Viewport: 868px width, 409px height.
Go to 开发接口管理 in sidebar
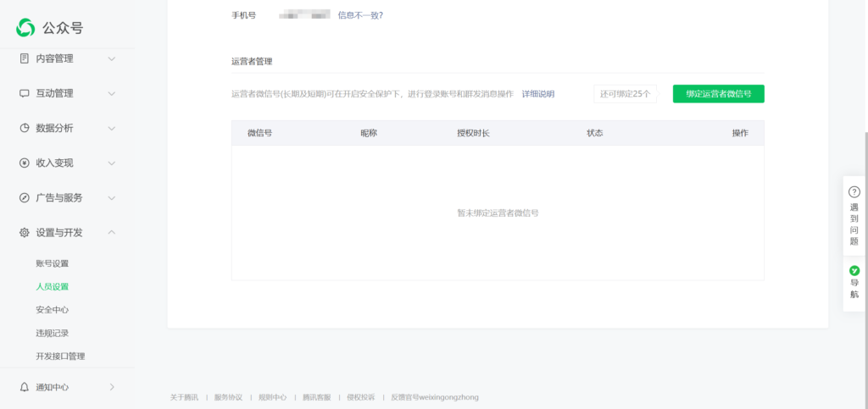(60, 356)
